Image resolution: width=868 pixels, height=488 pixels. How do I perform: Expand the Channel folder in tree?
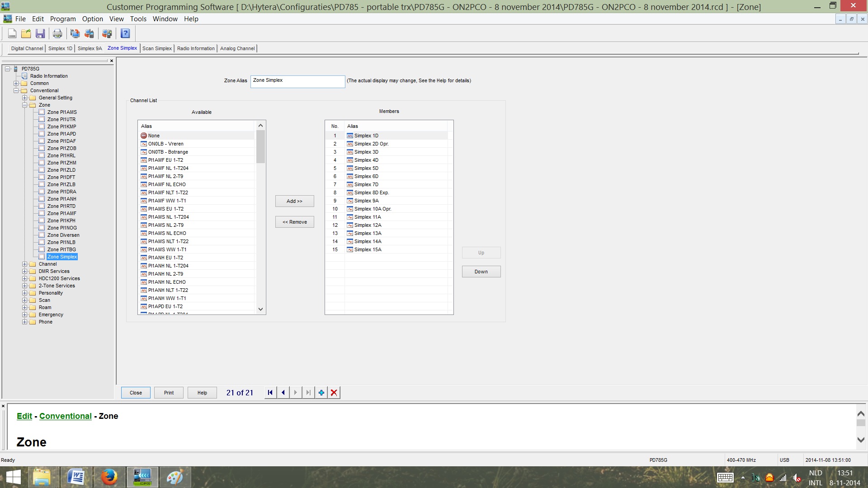click(25, 264)
